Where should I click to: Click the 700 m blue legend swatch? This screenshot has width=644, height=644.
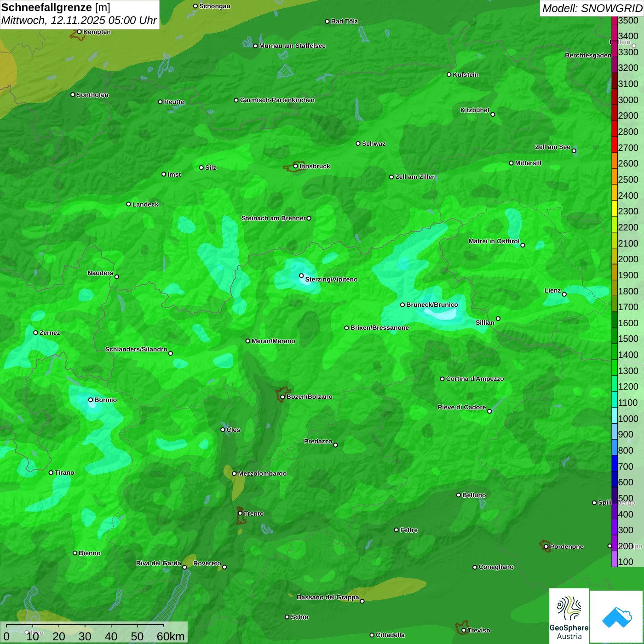coord(615,463)
